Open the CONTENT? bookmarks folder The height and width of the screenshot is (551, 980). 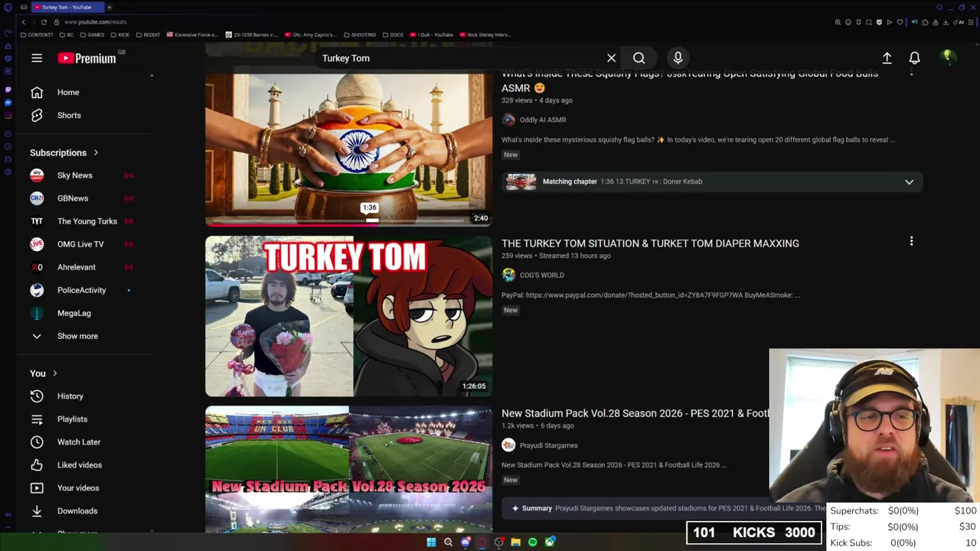pyautogui.click(x=37, y=34)
